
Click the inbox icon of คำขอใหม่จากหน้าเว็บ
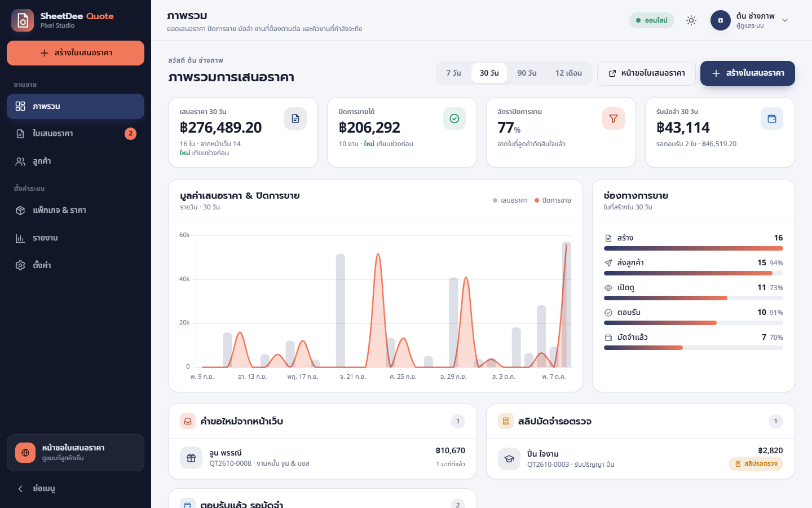[x=188, y=421]
